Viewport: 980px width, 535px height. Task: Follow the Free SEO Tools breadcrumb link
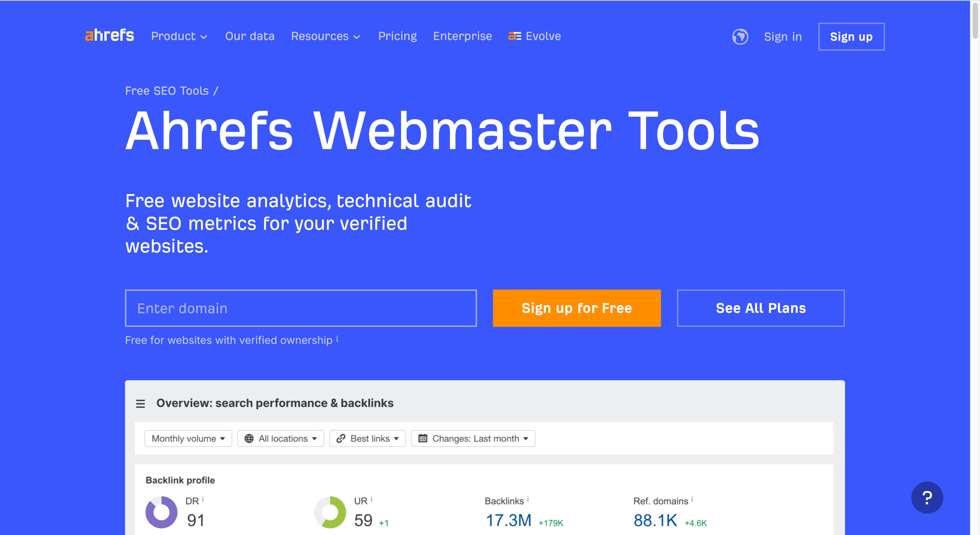coord(167,91)
